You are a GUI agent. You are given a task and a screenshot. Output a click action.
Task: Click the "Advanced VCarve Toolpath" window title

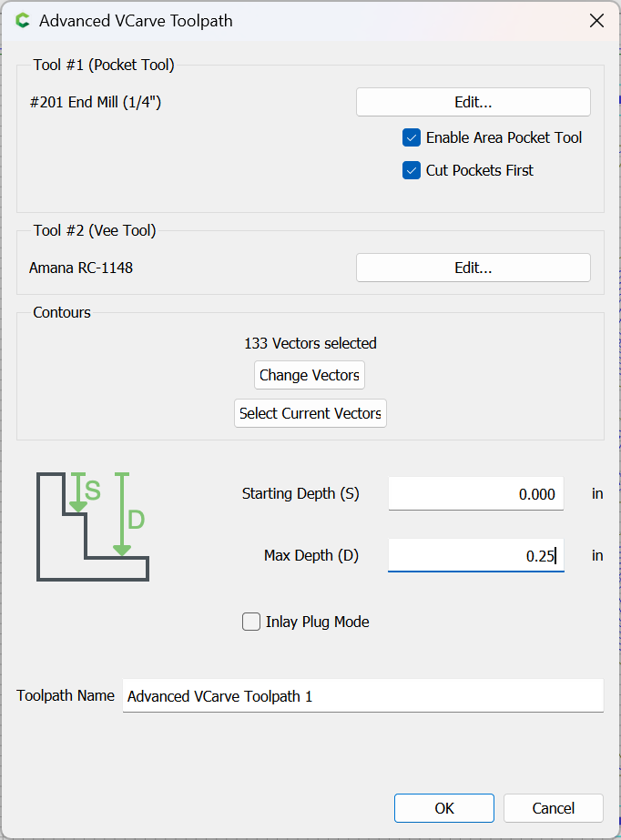[136, 20]
